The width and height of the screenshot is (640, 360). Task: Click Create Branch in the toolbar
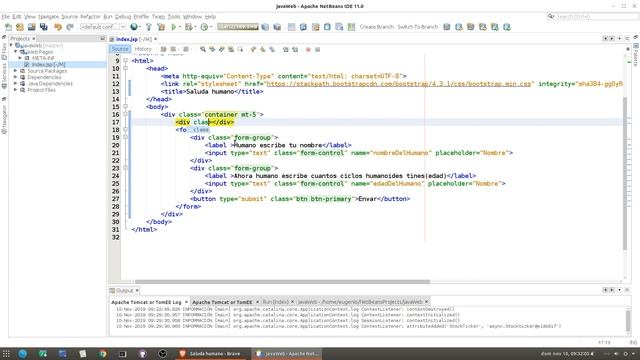(x=377, y=27)
